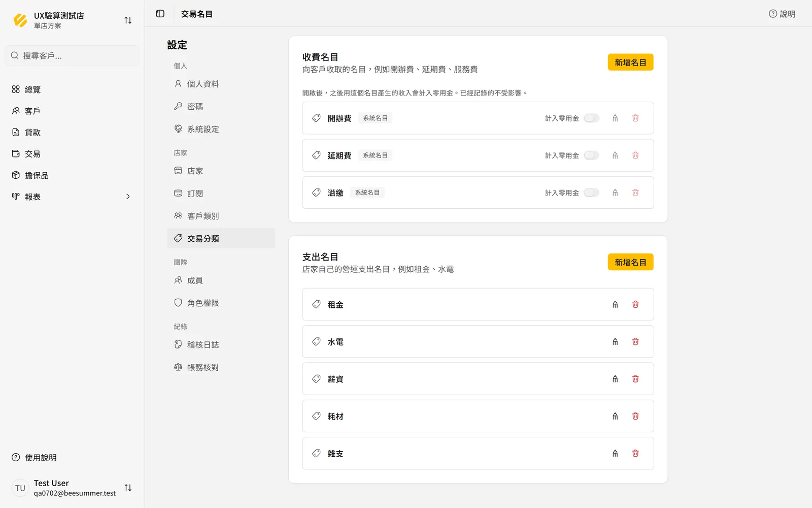Edit the 溢繳 fee category

pyautogui.click(x=615, y=193)
